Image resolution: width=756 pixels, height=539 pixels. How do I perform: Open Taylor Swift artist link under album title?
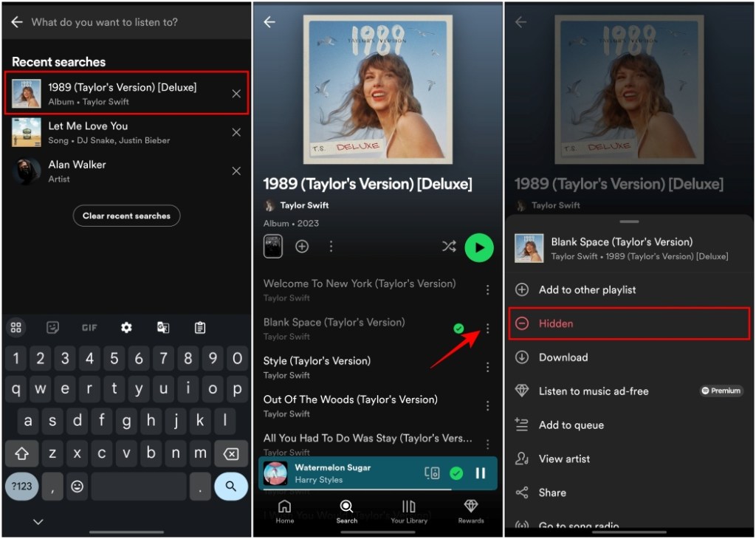tap(296, 205)
